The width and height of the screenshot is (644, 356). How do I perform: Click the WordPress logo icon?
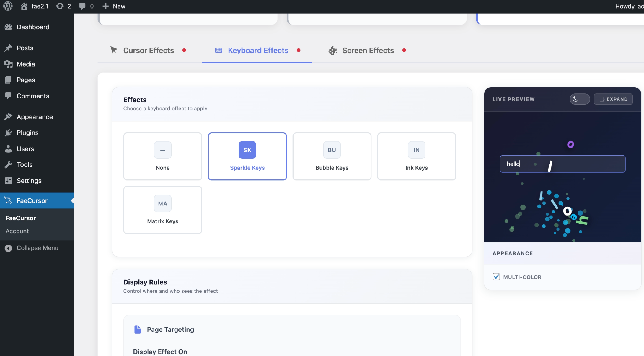(8, 6)
